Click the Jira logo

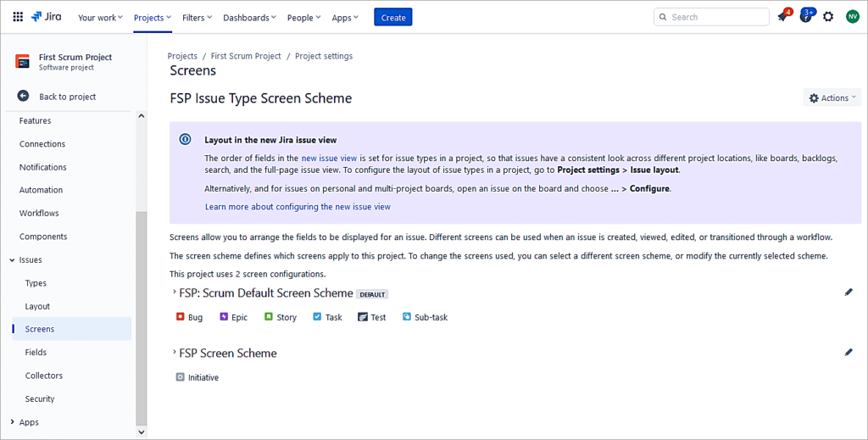pyautogui.click(x=47, y=17)
